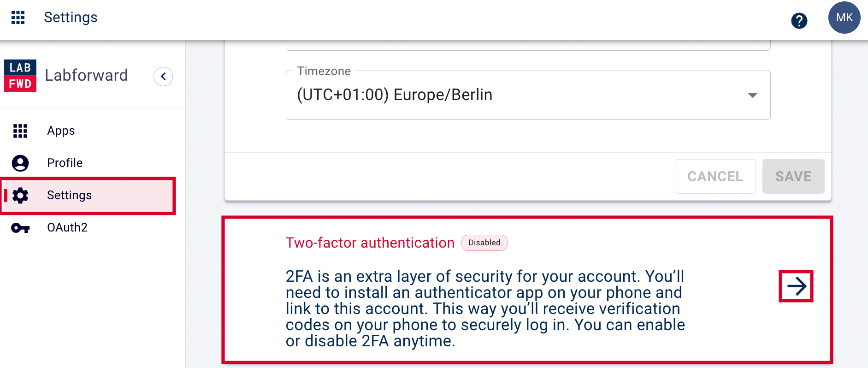This screenshot has height=368, width=868.
Task: Open two-factor authentication with the arrow
Action: tap(796, 286)
